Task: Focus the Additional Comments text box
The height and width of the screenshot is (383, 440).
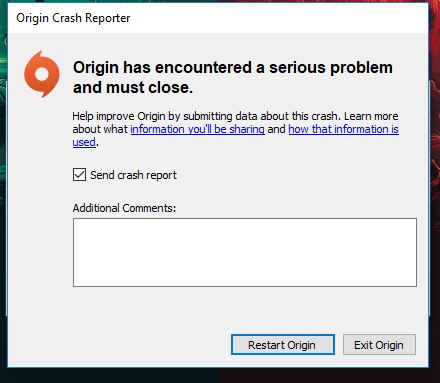Action: pyautogui.click(x=245, y=252)
